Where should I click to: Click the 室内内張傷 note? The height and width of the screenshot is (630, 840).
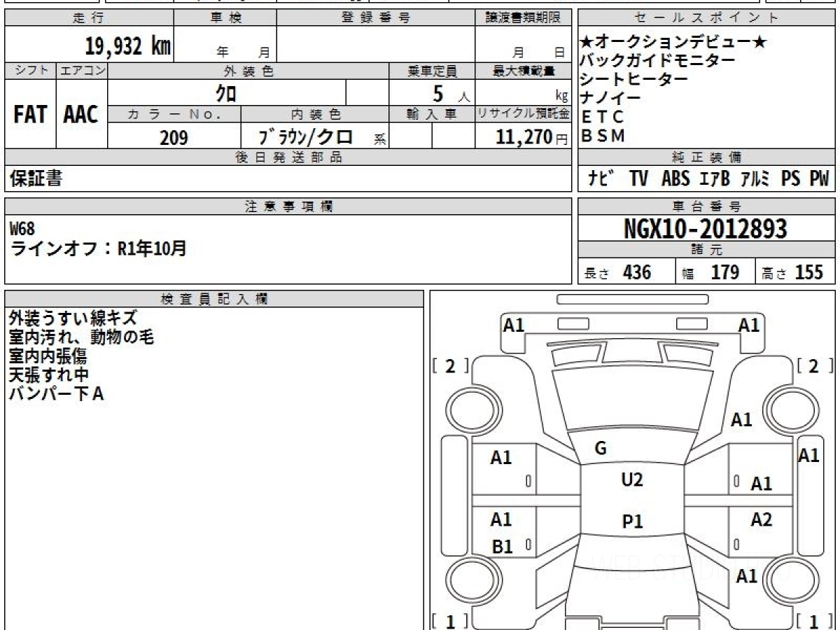[x=49, y=356]
